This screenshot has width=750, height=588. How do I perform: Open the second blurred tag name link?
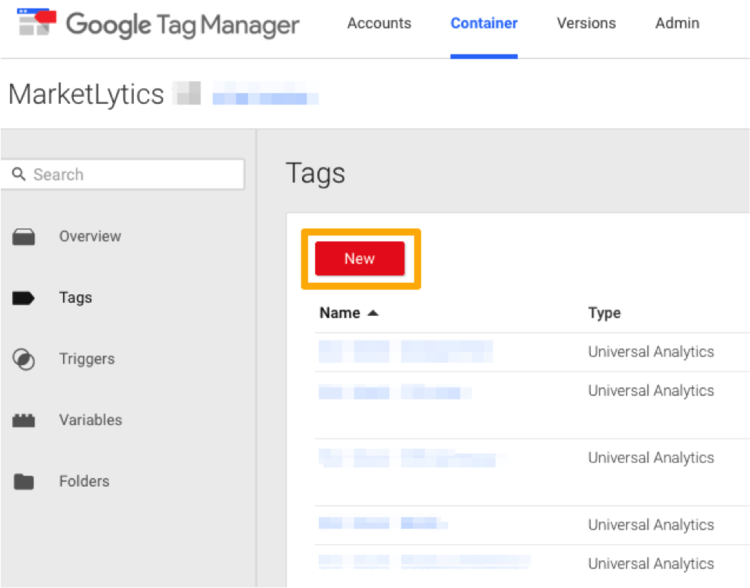[395, 392]
